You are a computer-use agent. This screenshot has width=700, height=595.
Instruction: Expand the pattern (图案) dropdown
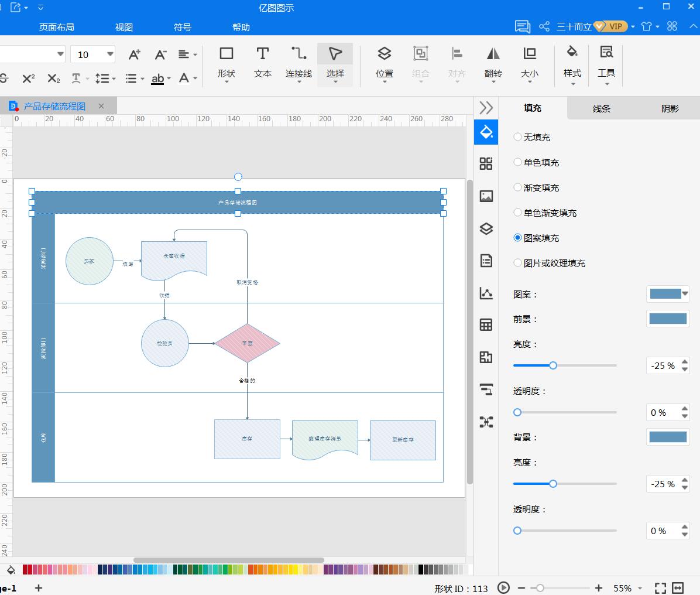[x=685, y=294]
